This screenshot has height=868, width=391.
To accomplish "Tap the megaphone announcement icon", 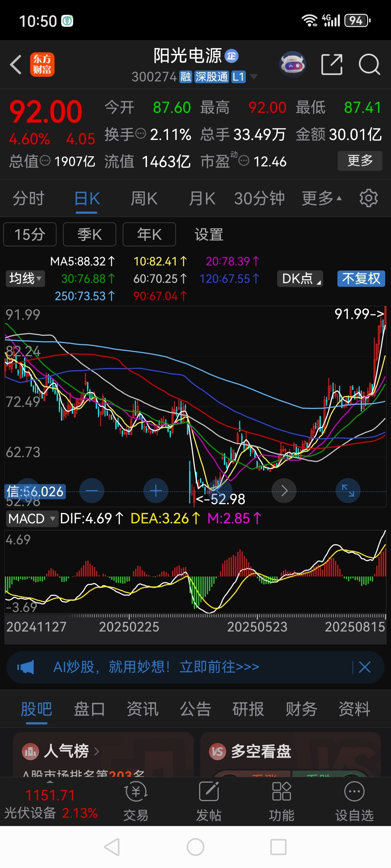I will tap(26, 667).
